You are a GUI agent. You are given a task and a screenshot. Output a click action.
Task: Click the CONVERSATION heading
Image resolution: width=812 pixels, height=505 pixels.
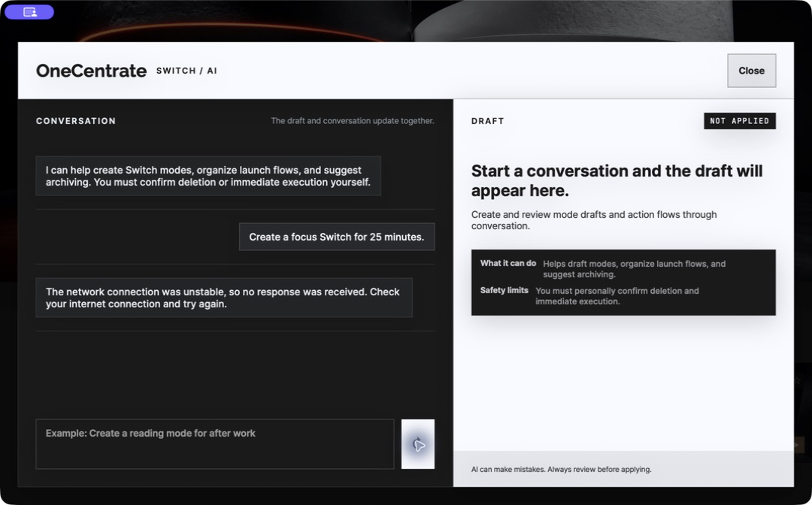76,121
